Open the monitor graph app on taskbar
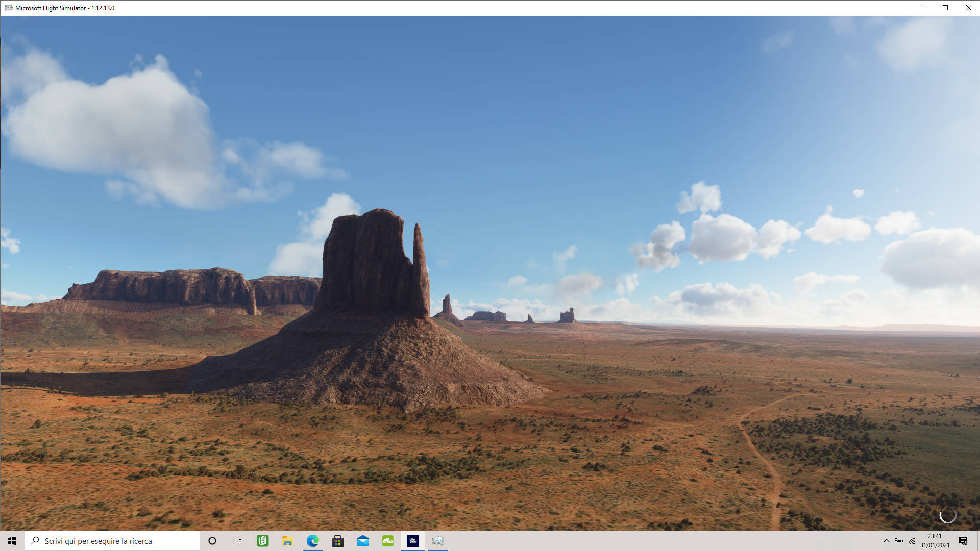The image size is (980, 551). (x=438, y=541)
